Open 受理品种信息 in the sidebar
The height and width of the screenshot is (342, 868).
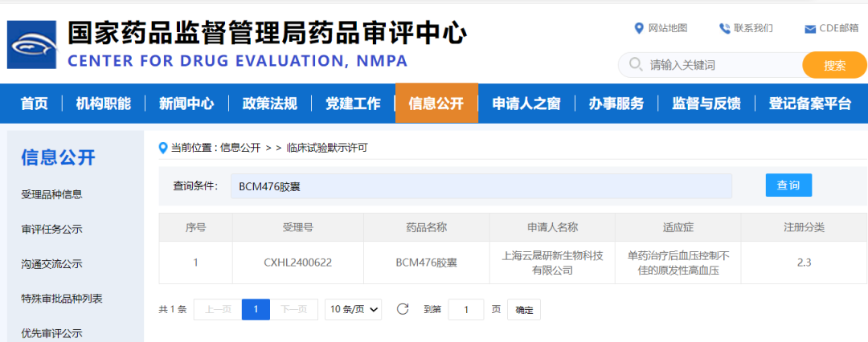pyautogui.click(x=51, y=195)
